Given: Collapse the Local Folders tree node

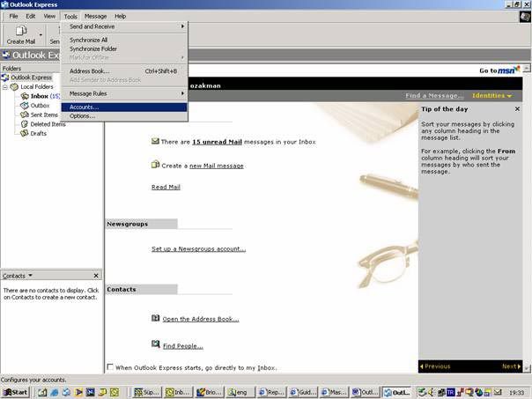Looking at the screenshot, I should pyautogui.click(x=5, y=87).
